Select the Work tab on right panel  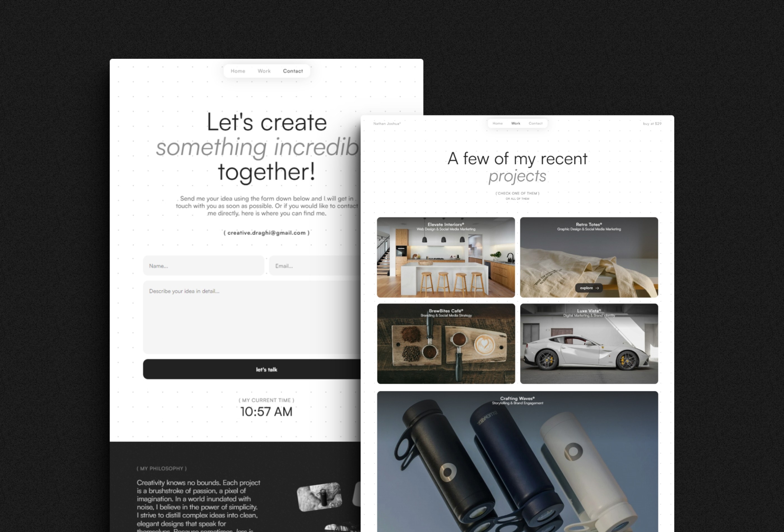[516, 123]
